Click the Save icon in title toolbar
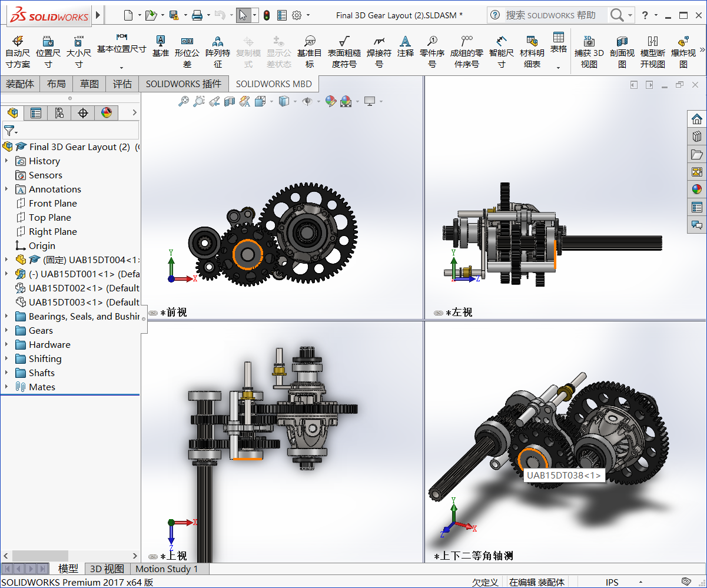707x588 pixels. click(174, 15)
